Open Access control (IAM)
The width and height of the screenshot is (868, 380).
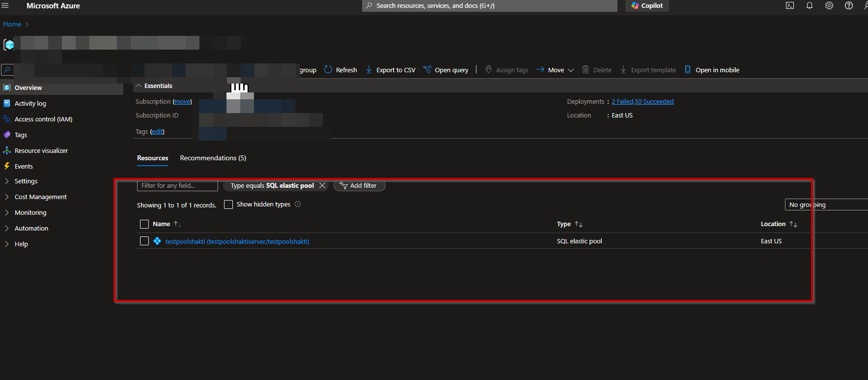[x=44, y=119]
